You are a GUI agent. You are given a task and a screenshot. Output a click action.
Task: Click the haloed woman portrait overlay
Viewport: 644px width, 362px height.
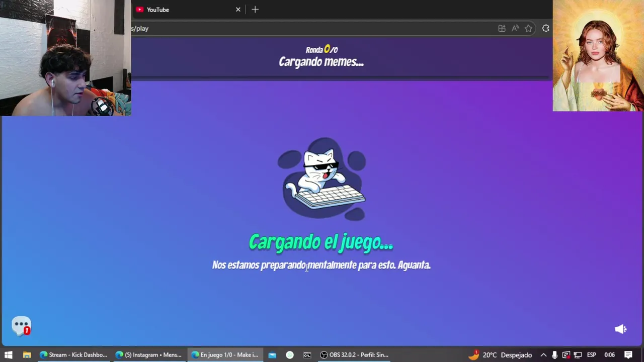[x=598, y=55]
